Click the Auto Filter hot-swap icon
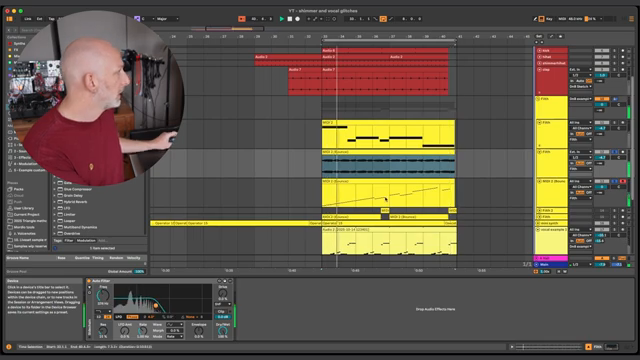The height and width of the screenshot is (360, 640). (x=220, y=281)
